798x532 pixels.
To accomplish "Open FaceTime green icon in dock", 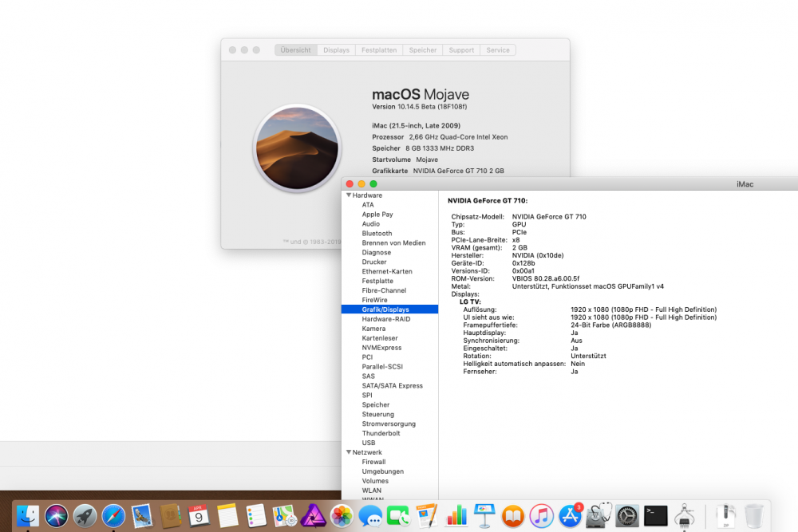I will pyautogui.click(x=399, y=516).
